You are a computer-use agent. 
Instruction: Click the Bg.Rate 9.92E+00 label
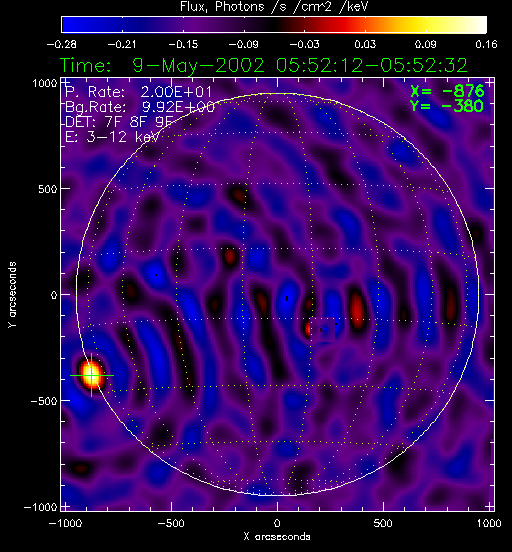pyautogui.click(x=140, y=107)
